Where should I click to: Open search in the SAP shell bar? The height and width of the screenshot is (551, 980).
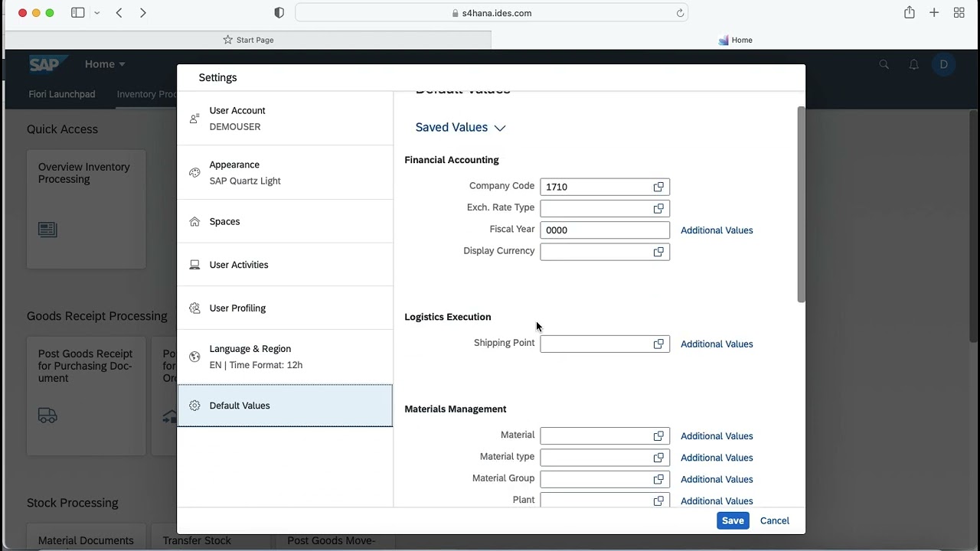[884, 64]
